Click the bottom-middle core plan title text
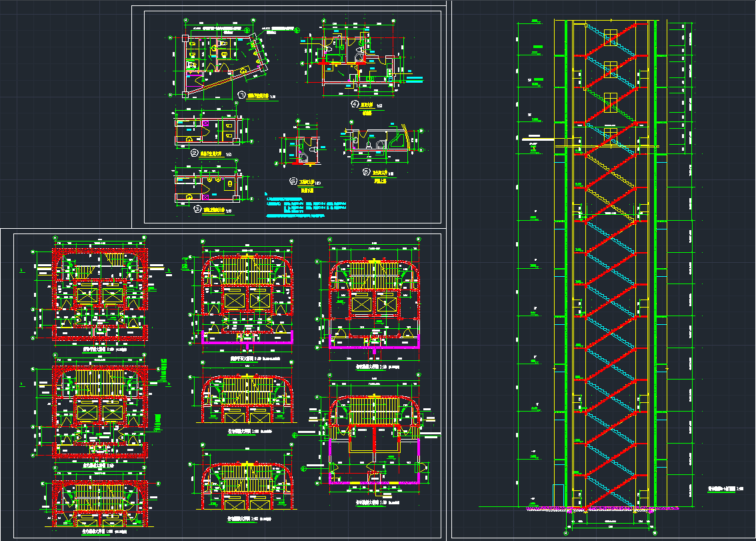Screen dimensions: 756x541 tap(247, 518)
